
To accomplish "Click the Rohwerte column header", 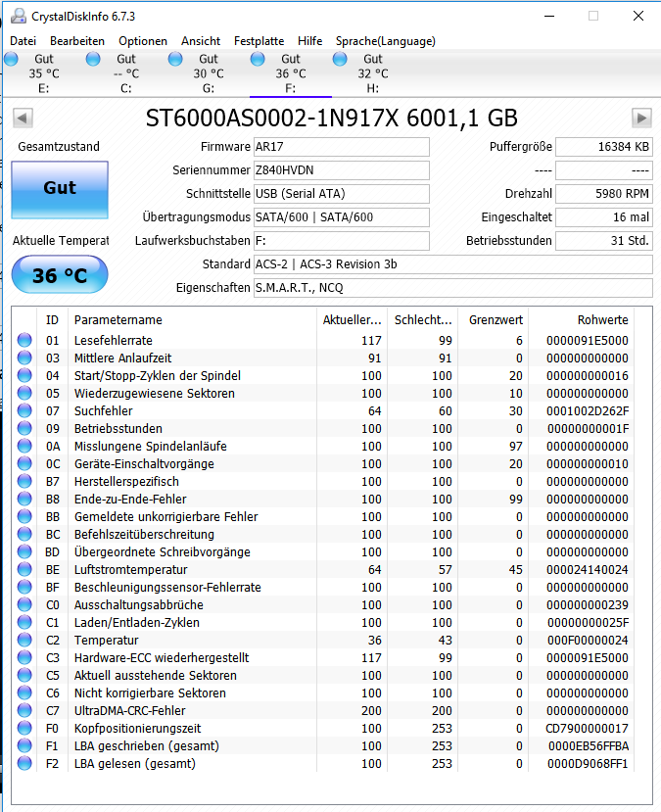I will pos(602,320).
